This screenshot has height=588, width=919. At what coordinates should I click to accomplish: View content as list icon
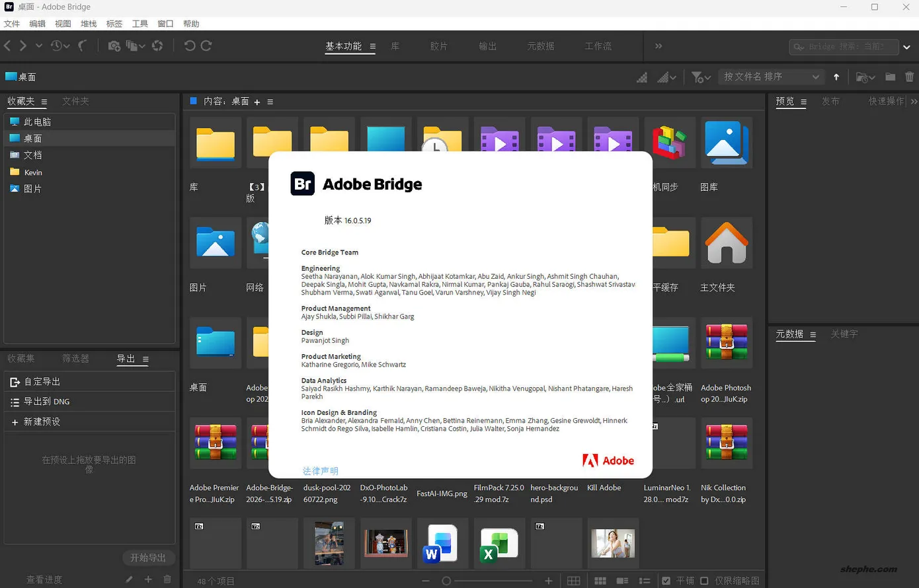645,581
